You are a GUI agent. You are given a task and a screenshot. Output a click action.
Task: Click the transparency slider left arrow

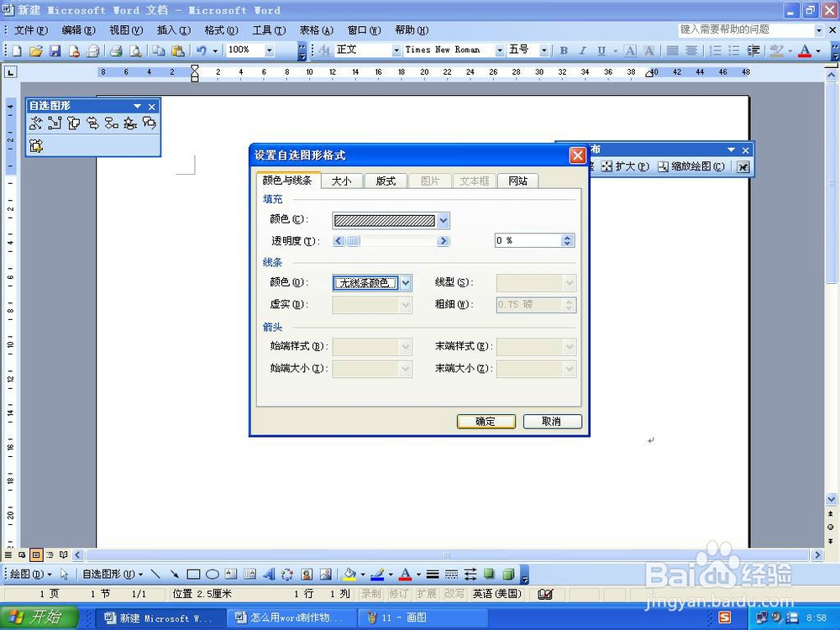(339, 241)
